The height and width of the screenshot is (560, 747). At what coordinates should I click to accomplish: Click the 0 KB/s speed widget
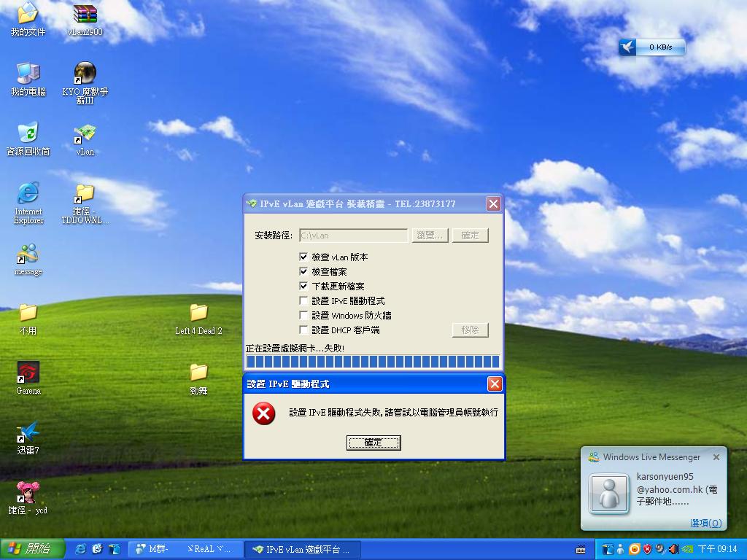(x=651, y=47)
